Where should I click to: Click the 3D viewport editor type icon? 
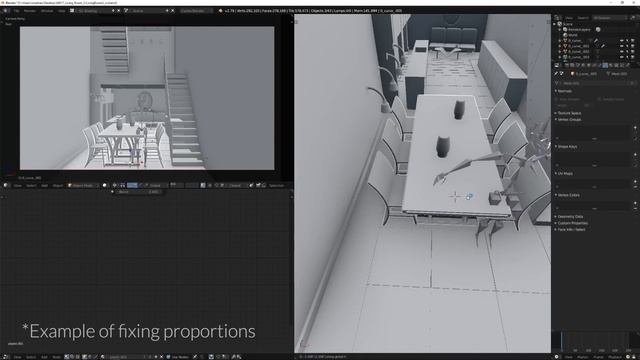tap(5, 185)
